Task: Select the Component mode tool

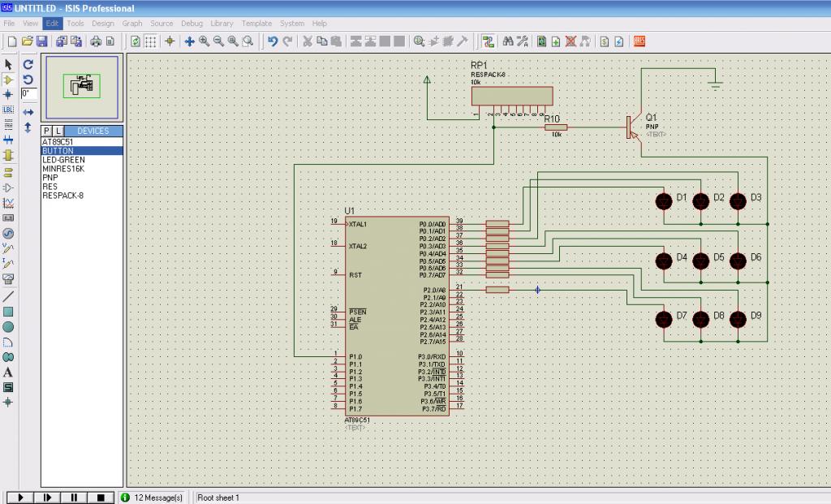Action: coord(8,80)
